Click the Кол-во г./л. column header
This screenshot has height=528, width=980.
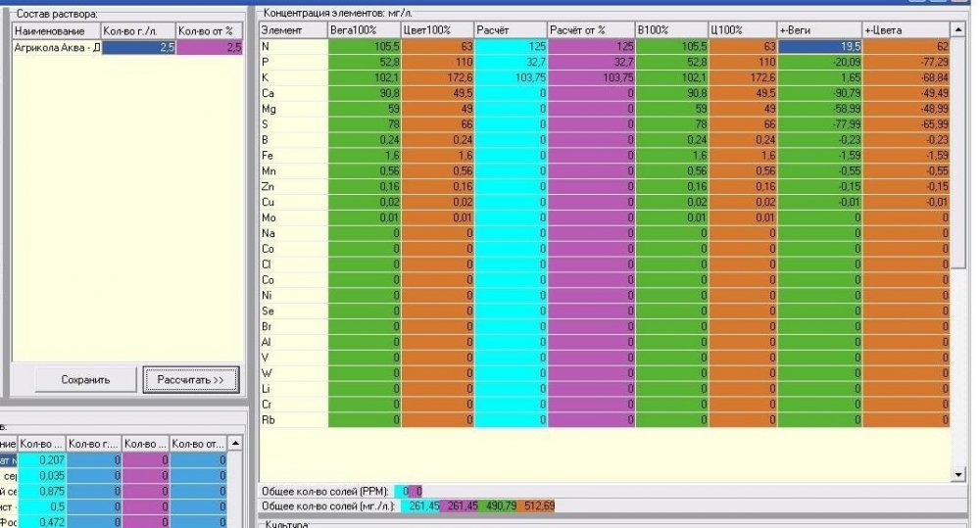(x=139, y=30)
